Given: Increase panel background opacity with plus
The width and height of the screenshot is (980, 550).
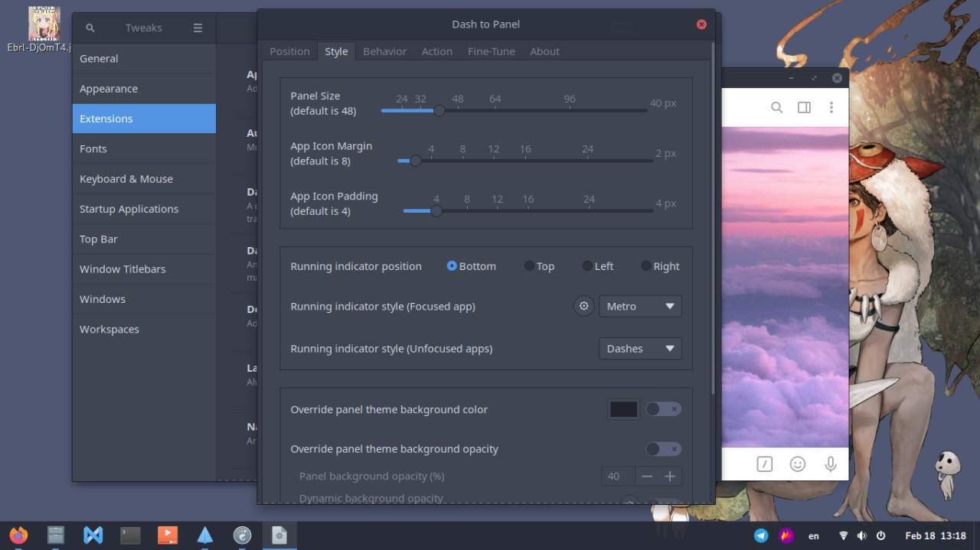Looking at the screenshot, I should (670, 477).
